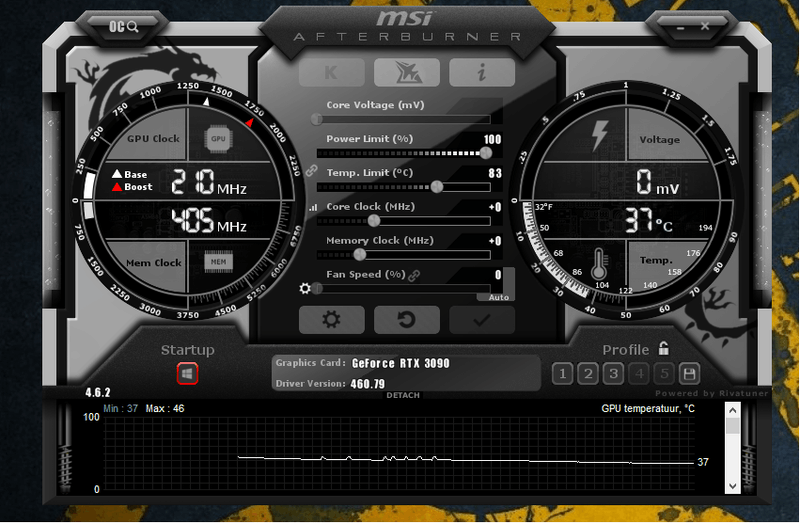Image resolution: width=800 pixels, height=524 pixels.
Task: Click the Power Limit slider handle
Action: [x=486, y=153]
